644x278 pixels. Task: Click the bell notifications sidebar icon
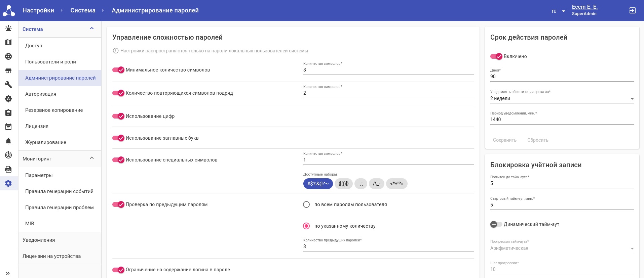point(8,141)
